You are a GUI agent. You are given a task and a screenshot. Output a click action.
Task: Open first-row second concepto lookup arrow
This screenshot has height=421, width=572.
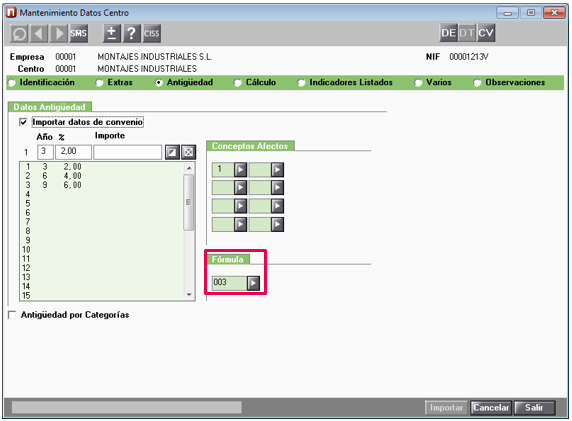[x=278, y=170]
